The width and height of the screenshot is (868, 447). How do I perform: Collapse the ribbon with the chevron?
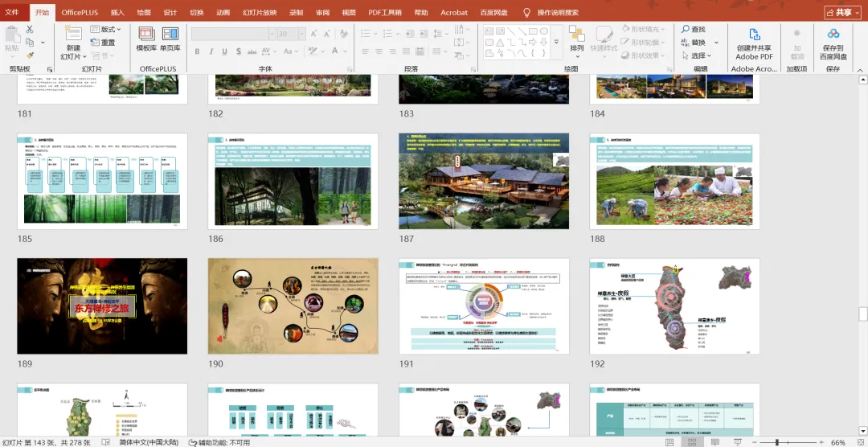[x=860, y=69]
